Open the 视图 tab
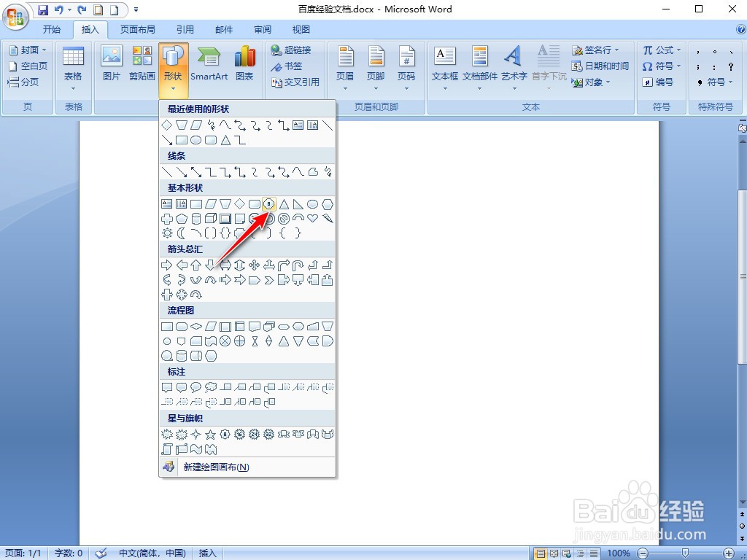Viewport: 747px width, 560px height. point(301,29)
